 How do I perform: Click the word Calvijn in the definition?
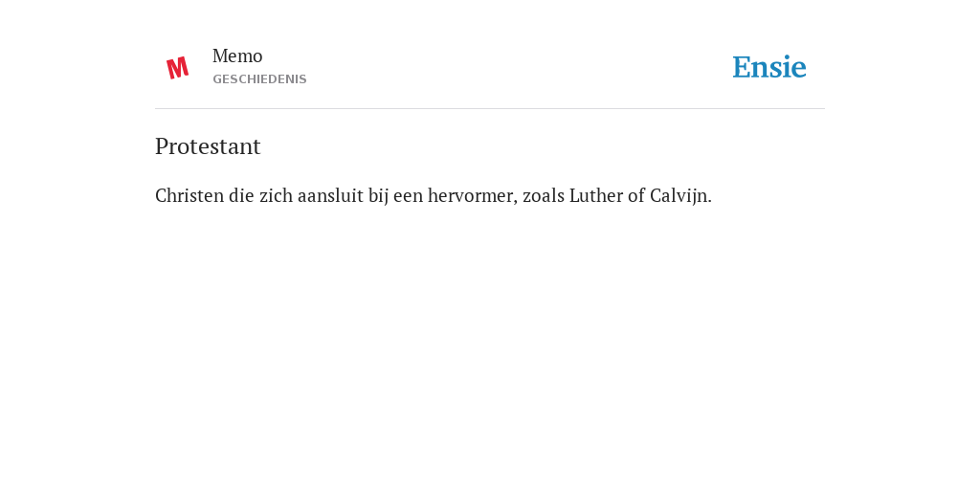680,196
